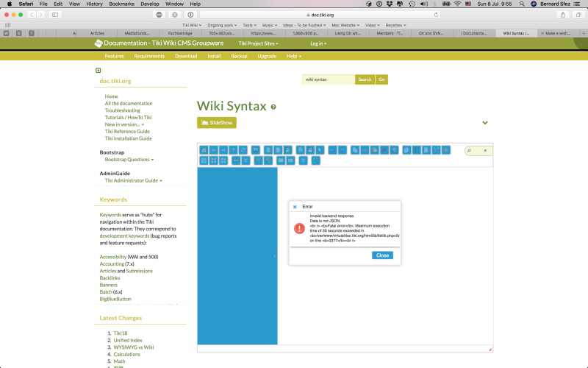Click the mount network volume icon
The width and height of the screenshot is (588, 368).
(x=256, y=150)
